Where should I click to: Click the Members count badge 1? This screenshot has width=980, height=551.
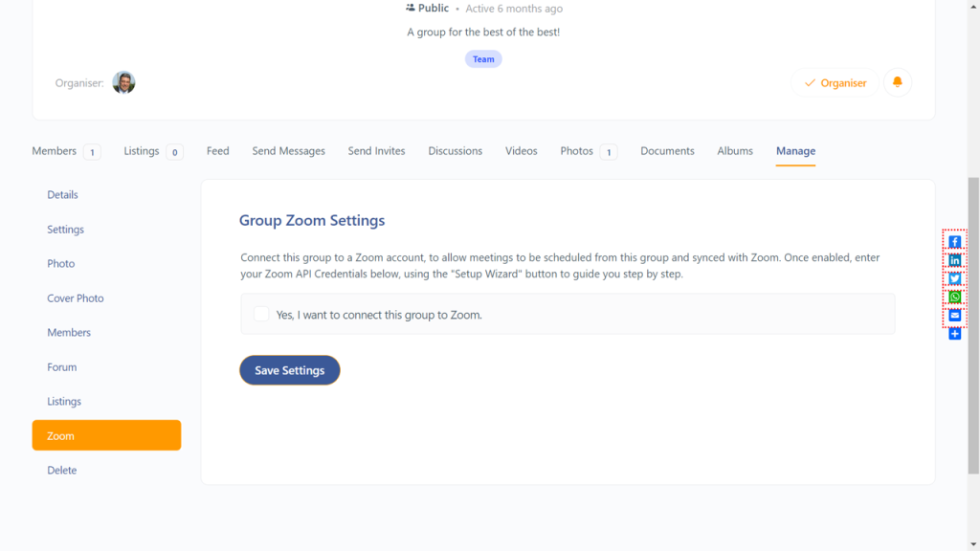tap(92, 152)
